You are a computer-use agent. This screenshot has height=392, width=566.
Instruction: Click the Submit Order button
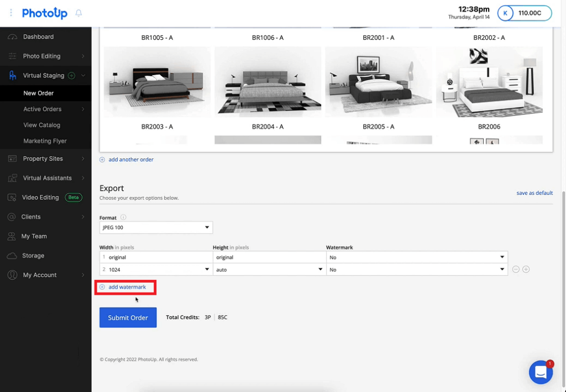tap(128, 317)
